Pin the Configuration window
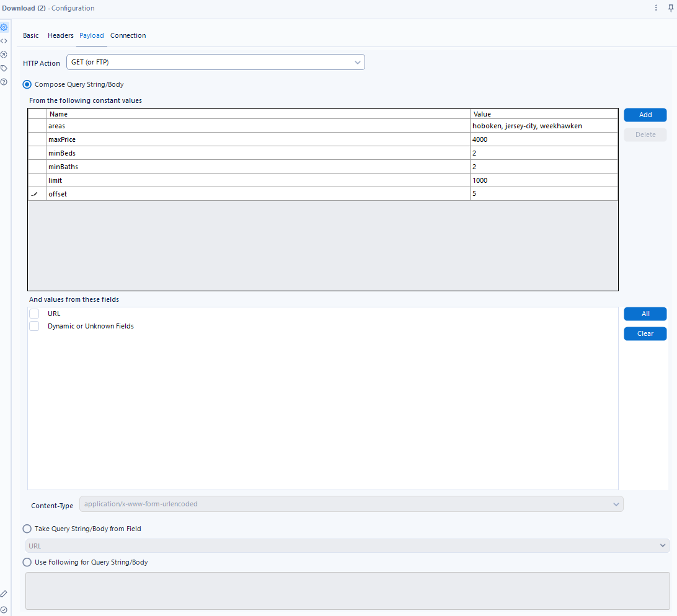This screenshot has height=616, width=677. pos(670,8)
